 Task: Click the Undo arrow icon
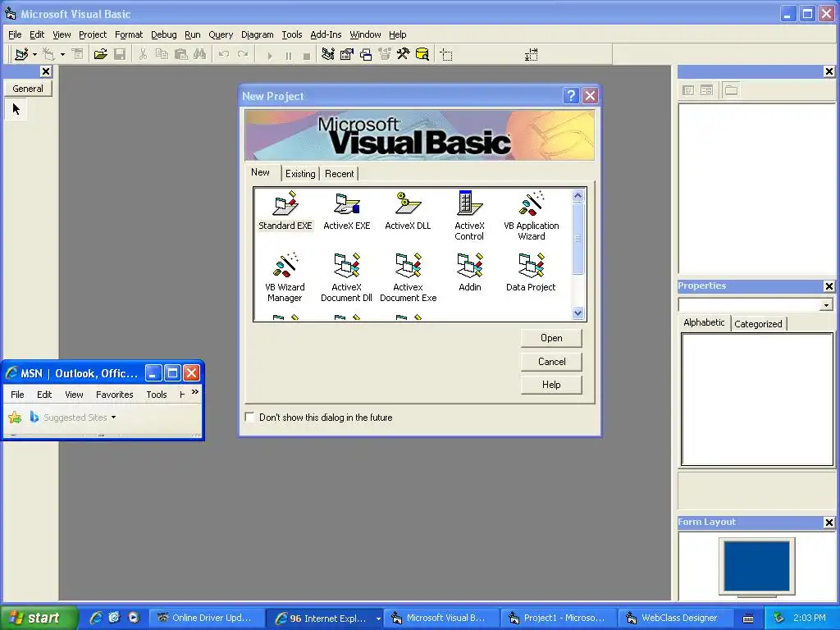(x=224, y=54)
